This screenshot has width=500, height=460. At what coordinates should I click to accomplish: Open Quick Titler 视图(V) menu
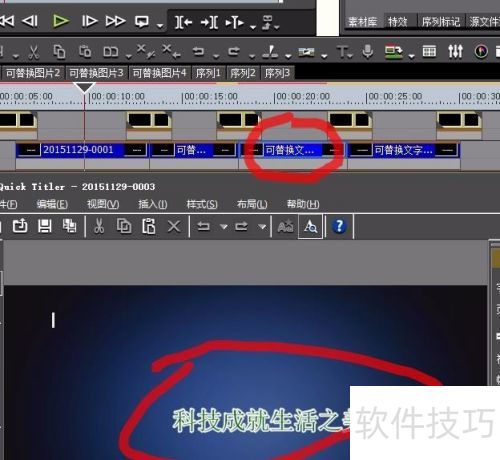[x=103, y=204]
